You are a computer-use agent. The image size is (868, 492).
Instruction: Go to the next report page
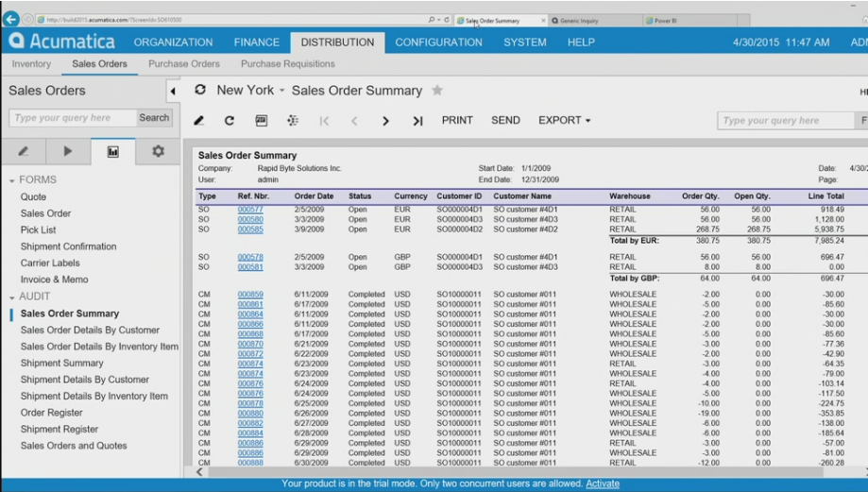pyautogui.click(x=385, y=121)
